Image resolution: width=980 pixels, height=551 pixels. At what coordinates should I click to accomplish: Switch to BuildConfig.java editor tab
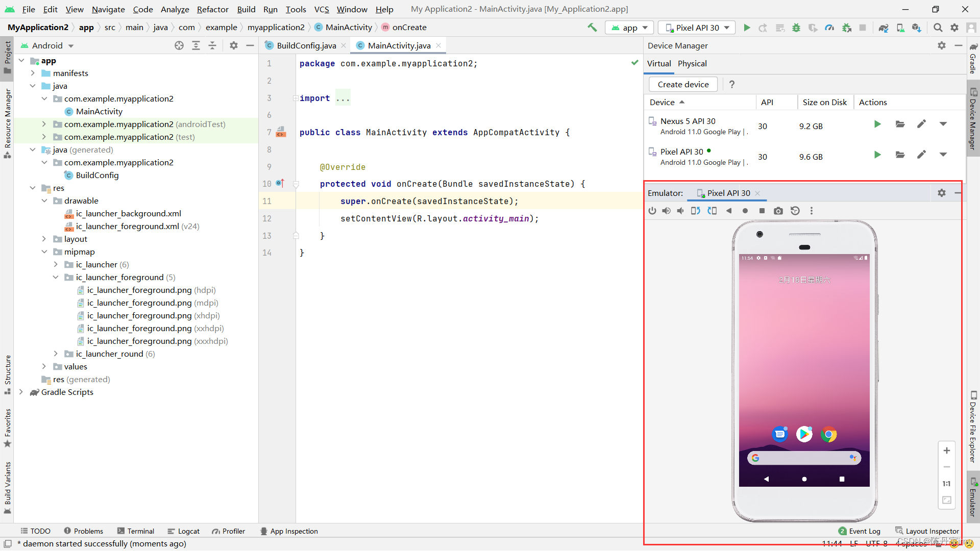(x=306, y=45)
